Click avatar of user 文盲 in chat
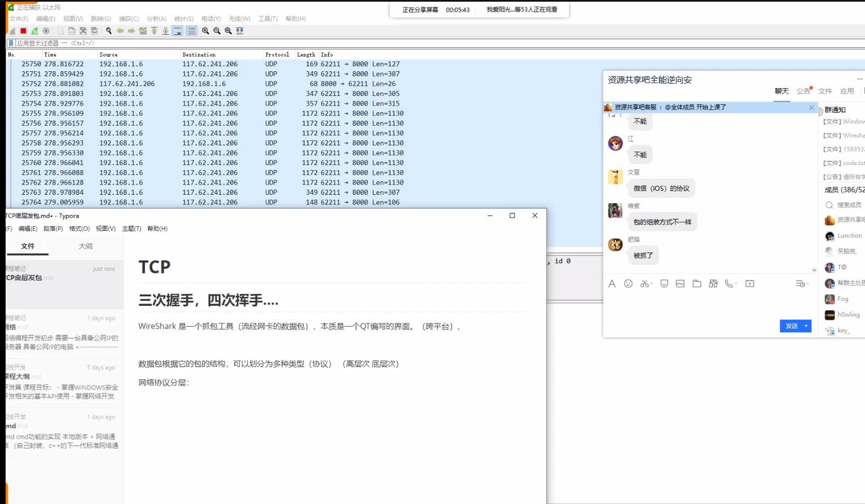The height and width of the screenshot is (504, 865). (x=616, y=177)
